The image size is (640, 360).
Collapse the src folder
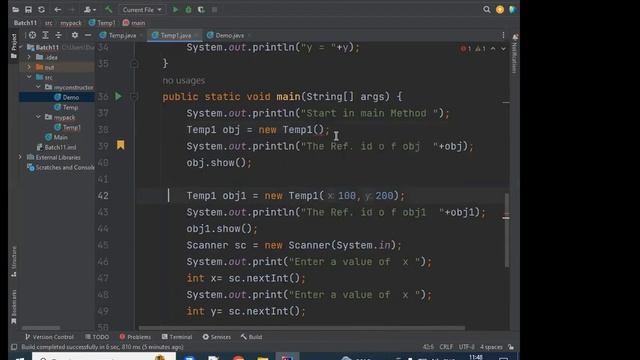pos(29,77)
